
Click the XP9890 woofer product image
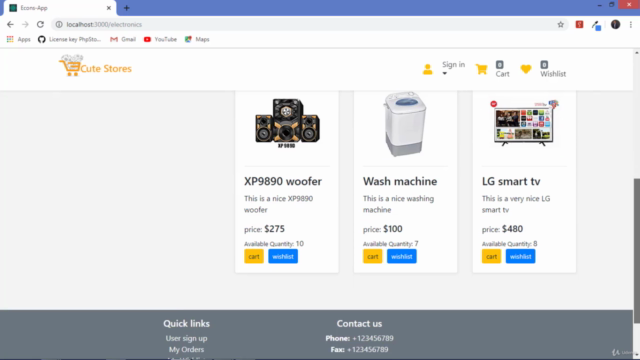point(287,123)
